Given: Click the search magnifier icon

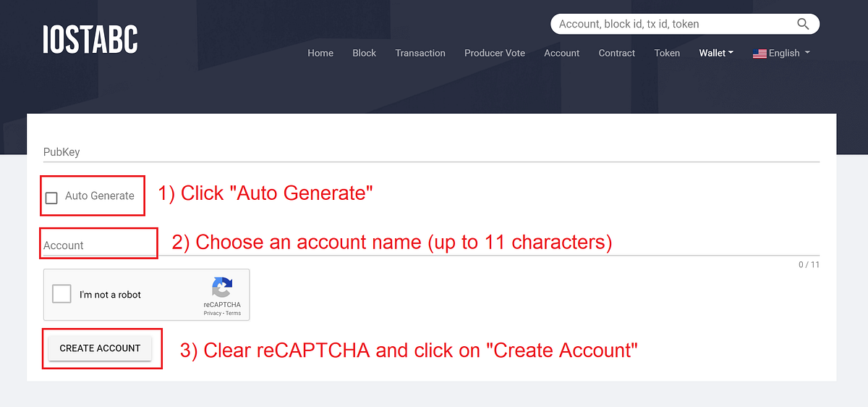Looking at the screenshot, I should (x=803, y=24).
